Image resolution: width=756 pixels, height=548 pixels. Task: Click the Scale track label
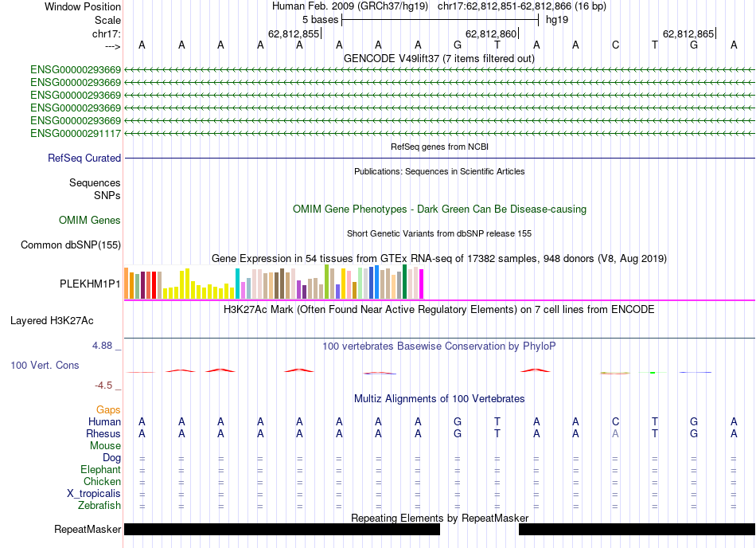point(107,20)
